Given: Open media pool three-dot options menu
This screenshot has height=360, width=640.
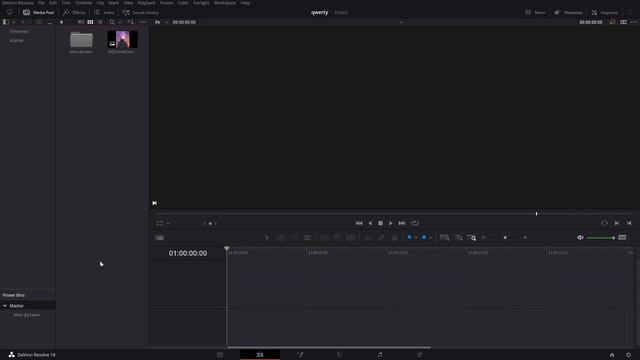Looking at the screenshot, I should point(142,22).
